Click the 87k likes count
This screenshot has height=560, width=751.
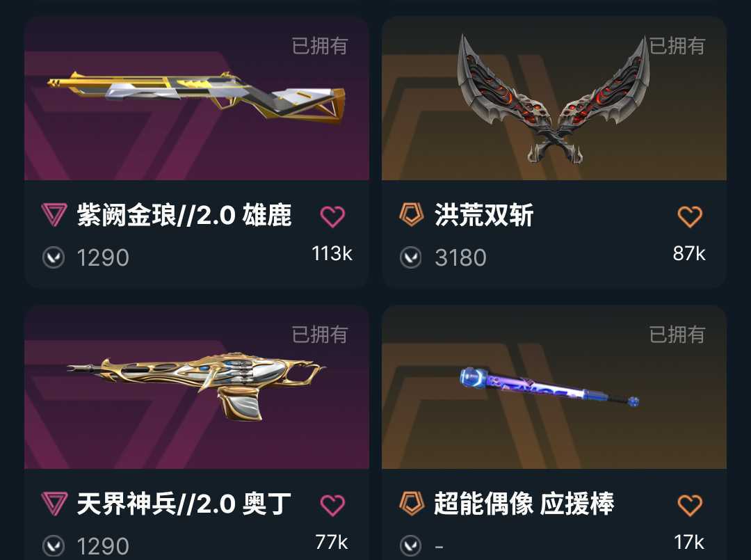[688, 253]
